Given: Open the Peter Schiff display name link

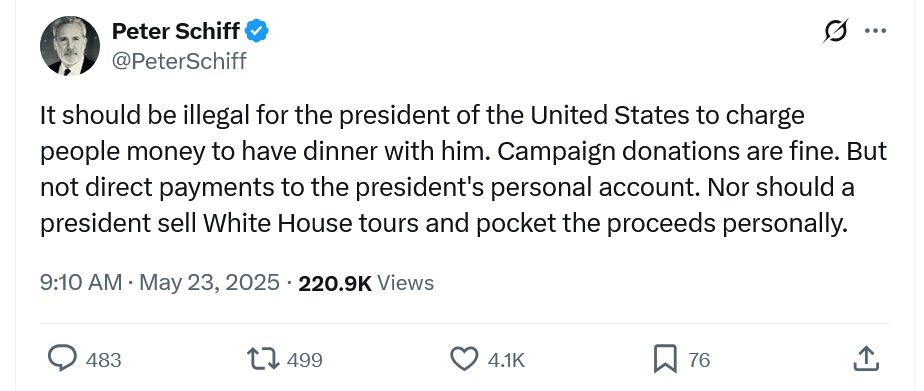Looking at the screenshot, I should point(175,31).
